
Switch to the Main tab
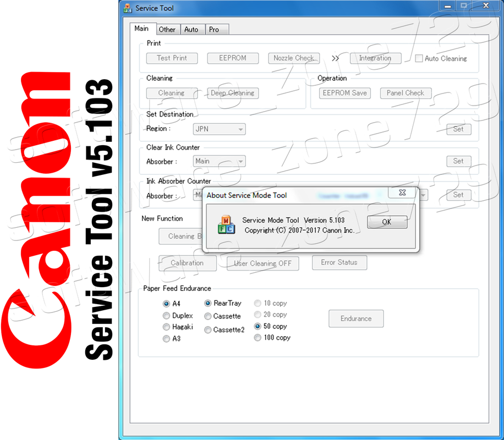coord(142,29)
